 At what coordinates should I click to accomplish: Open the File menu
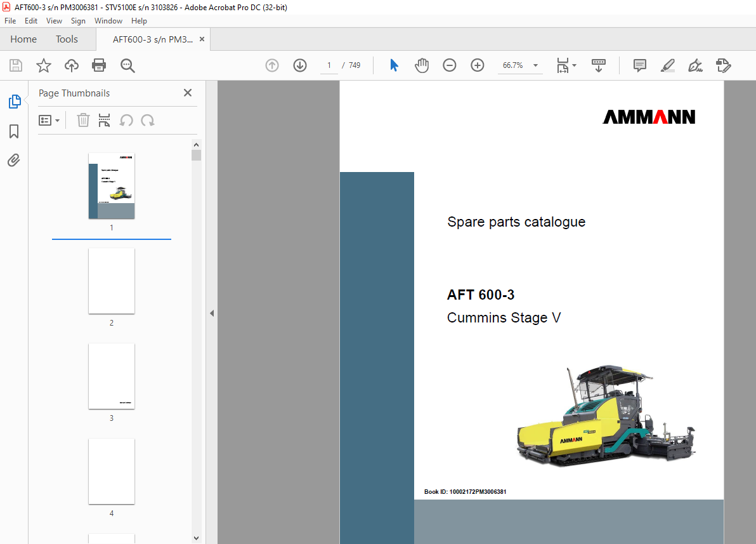[10, 21]
